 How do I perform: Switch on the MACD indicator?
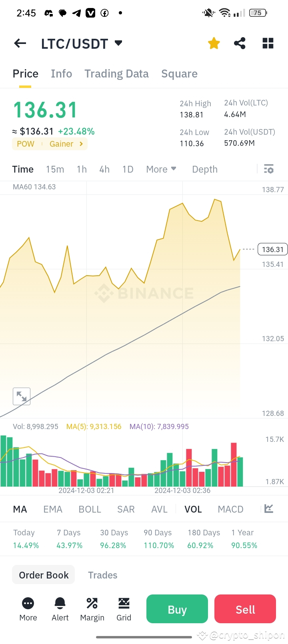click(x=230, y=509)
